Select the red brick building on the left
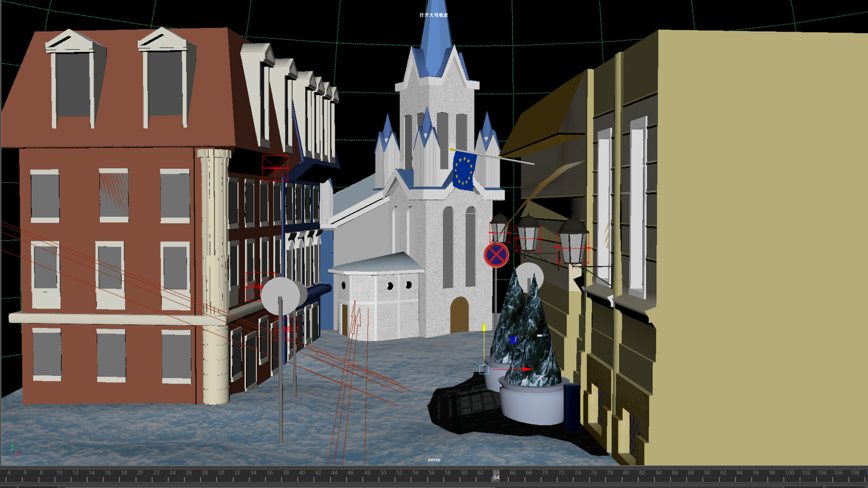 [113, 226]
